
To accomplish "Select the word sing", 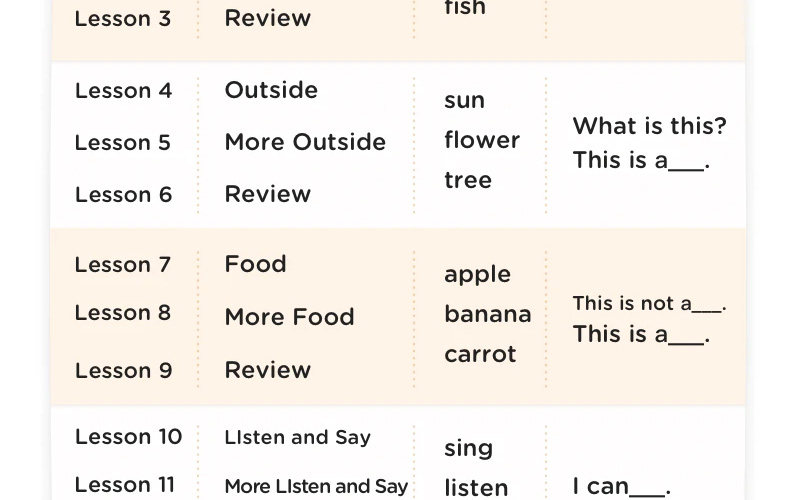I will click(468, 448).
